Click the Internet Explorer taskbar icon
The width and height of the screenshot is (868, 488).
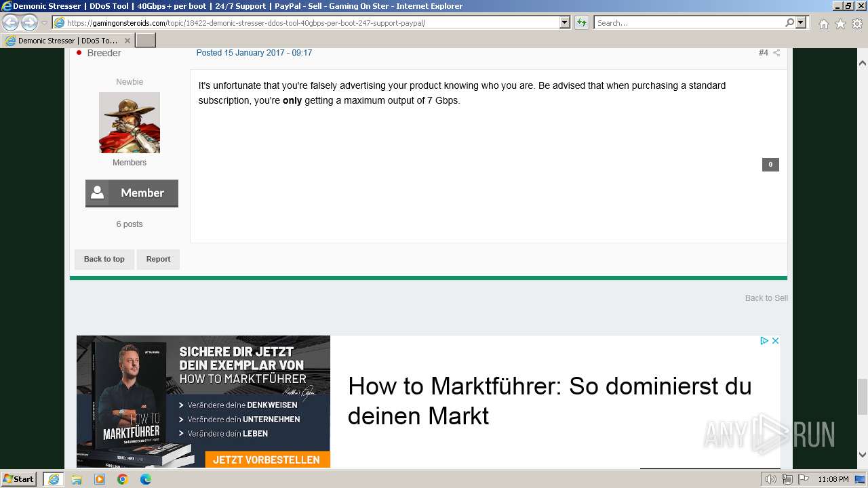tap(53, 479)
